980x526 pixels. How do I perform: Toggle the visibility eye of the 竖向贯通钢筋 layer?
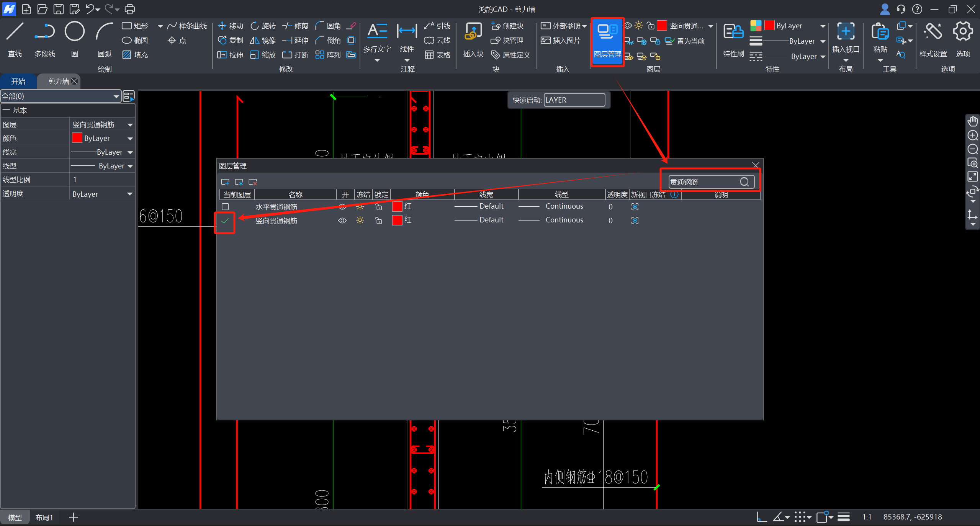(342, 221)
